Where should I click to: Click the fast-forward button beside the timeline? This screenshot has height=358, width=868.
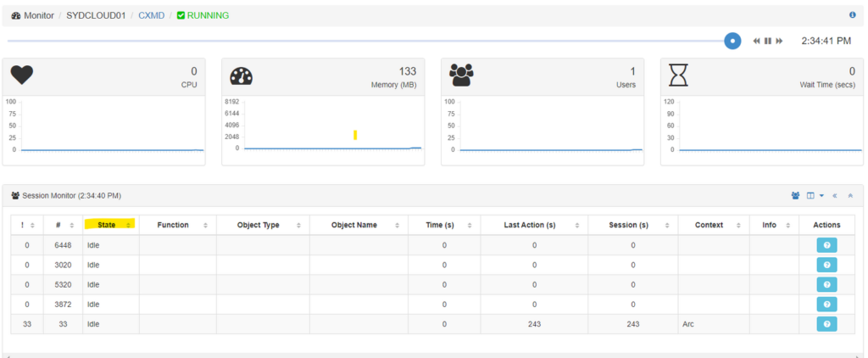click(779, 41)
